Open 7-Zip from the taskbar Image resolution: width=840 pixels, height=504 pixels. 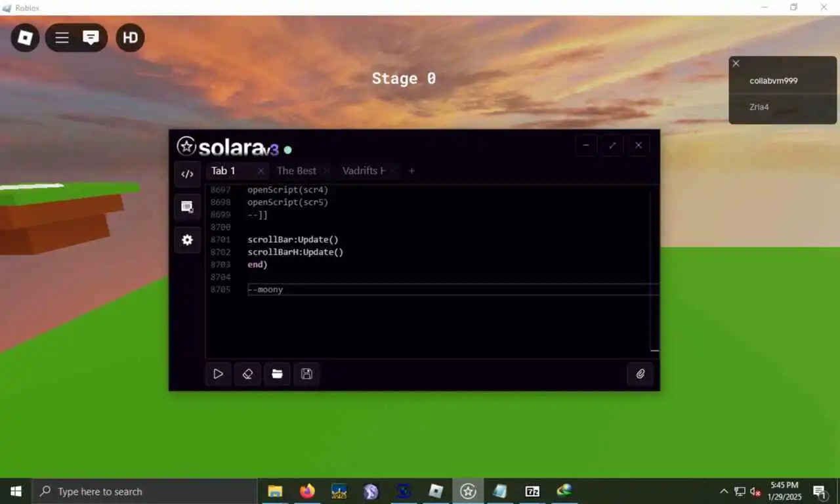pyautogui.click(x=532, y=491)
